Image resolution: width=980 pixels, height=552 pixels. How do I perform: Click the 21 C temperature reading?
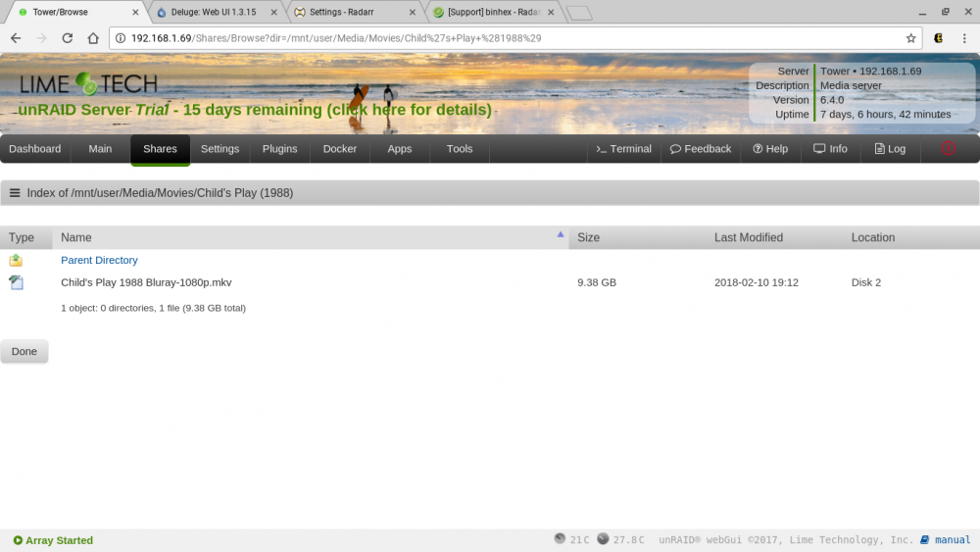(x=579, y=540)
